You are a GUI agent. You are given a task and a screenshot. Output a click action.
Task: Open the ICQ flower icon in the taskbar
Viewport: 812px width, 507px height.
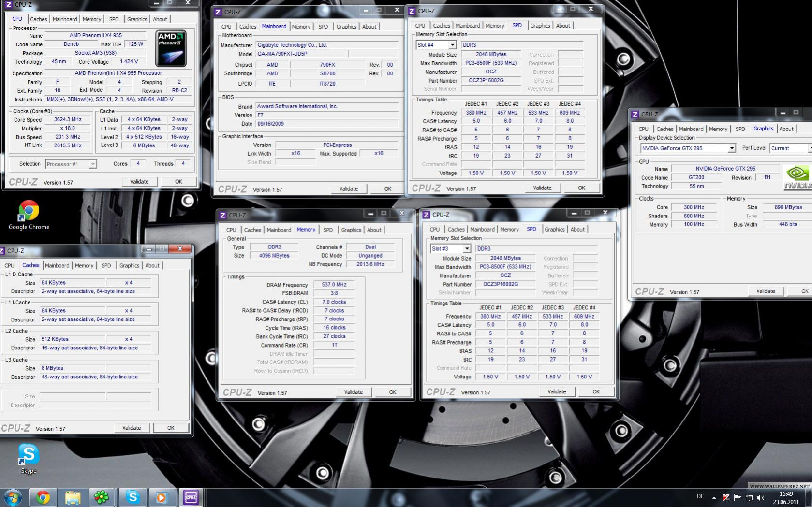102,497
